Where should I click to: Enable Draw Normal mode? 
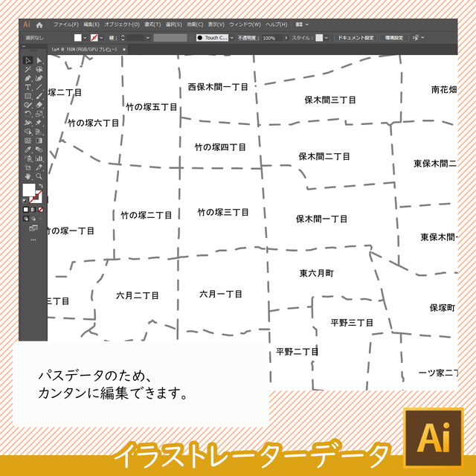pos(26,219)
